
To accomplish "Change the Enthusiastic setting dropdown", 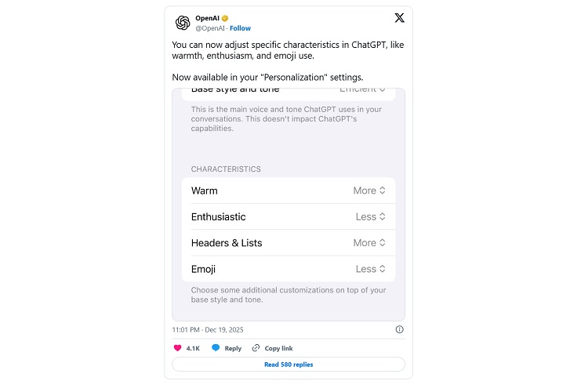I will point(370,216).
